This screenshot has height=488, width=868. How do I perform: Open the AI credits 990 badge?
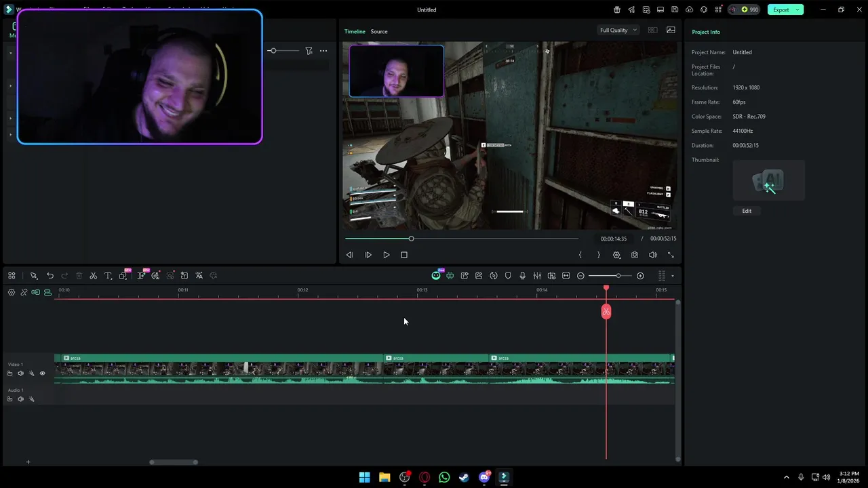tap(744, 9)
